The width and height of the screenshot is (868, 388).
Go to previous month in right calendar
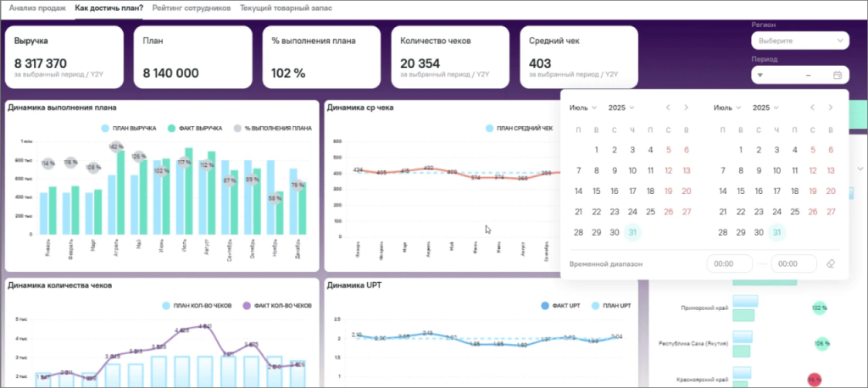point(813,108)
